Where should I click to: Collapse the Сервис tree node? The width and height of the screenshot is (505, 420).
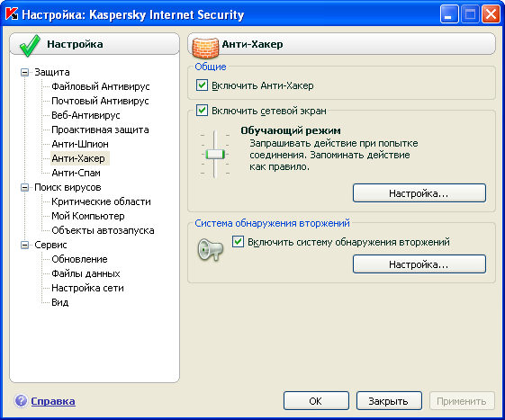pyautogui.click(x=24, y=245)
